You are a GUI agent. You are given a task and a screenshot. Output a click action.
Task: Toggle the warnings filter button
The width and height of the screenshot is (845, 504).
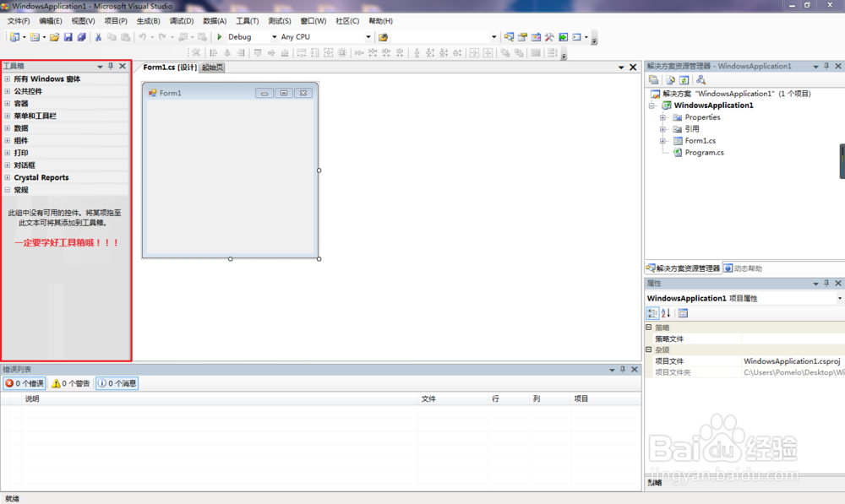point(71,383)
